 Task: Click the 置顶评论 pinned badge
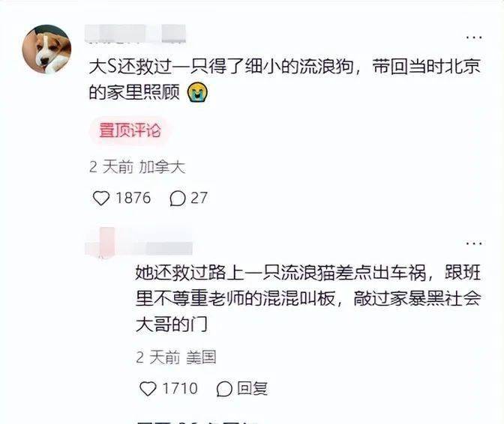coord(130,130)
